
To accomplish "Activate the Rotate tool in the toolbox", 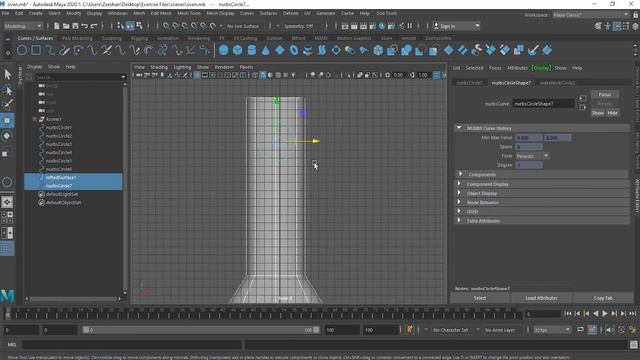I will (x=7, y=136).
